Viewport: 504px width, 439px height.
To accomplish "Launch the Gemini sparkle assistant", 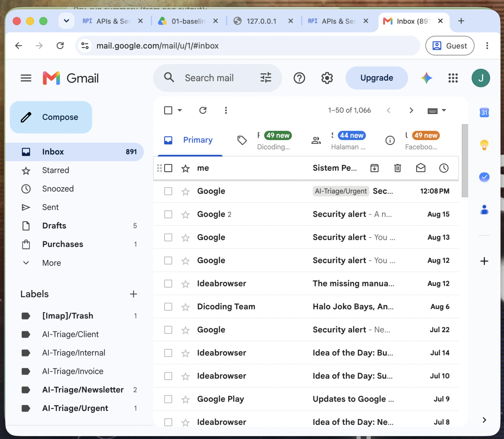I will click(x=427, y=78).
